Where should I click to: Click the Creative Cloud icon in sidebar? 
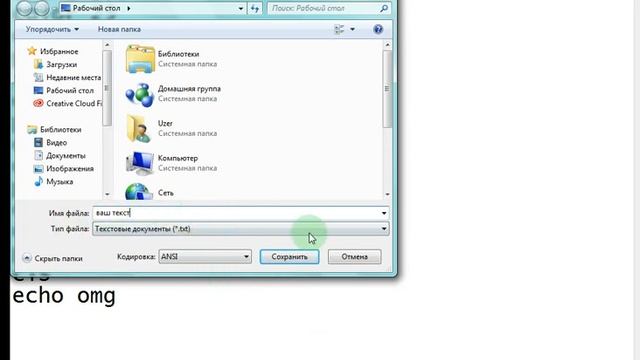click(x=38, y=103)
